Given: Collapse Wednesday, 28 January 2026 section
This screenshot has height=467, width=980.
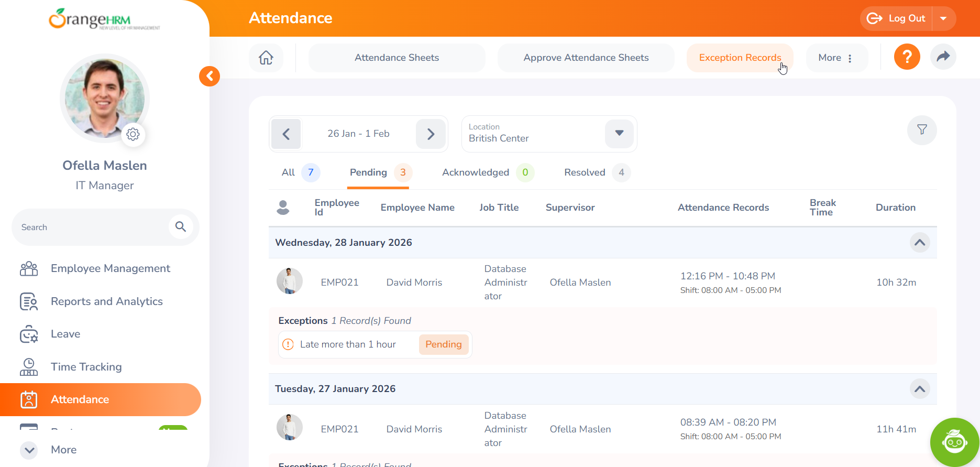Looking at the screenshot, I should (x=919, y=243).
